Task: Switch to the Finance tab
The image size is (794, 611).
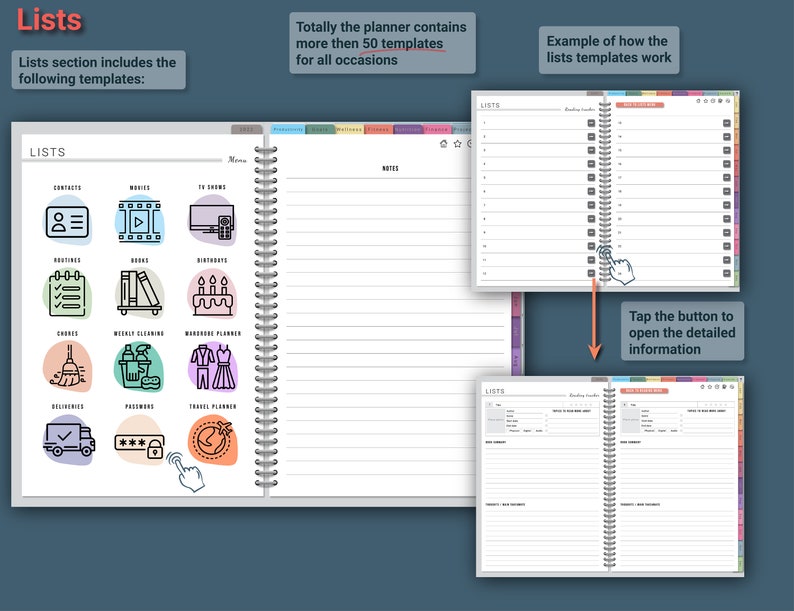Action: (x=436, y=129)
